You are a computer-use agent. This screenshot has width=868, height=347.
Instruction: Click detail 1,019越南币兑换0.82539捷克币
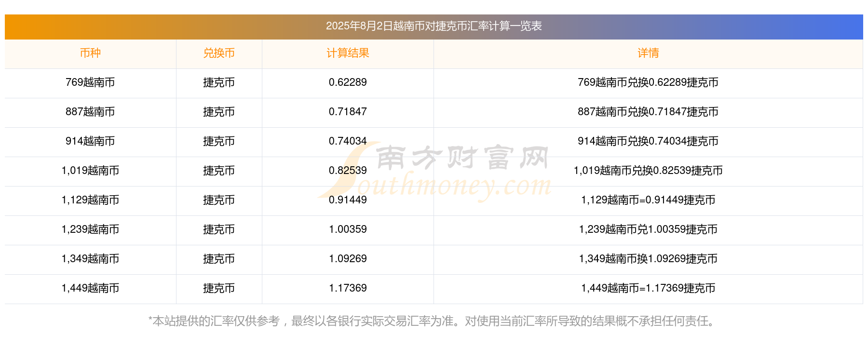click(x=648, y=171)
